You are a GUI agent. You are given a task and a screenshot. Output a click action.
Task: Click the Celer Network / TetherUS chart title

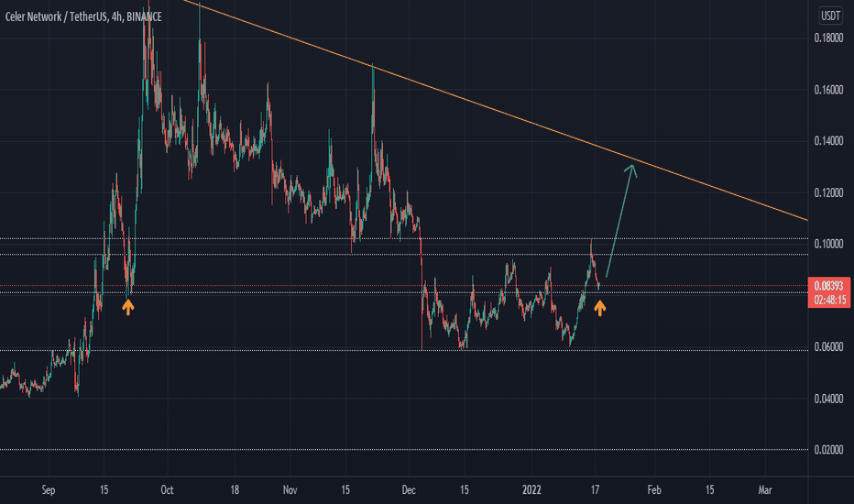tap(82, 16)
